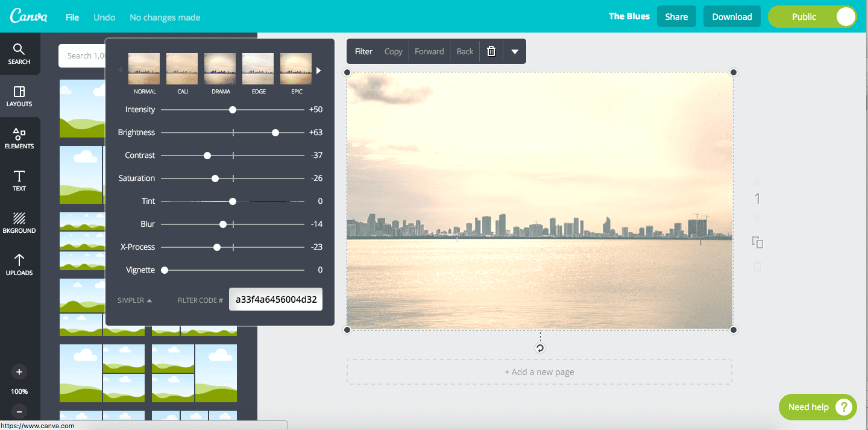
Task: Open the Bkground panel
Action: coord(19,223)
